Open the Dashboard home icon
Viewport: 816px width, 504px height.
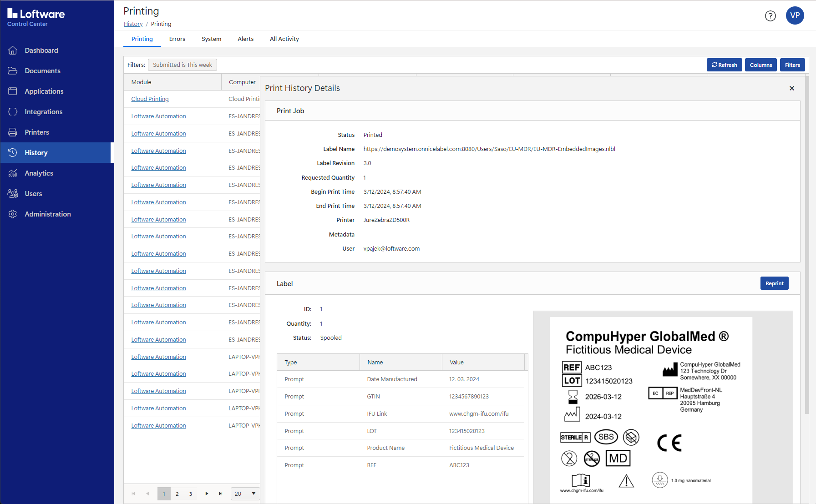click(x=13, y=50)
